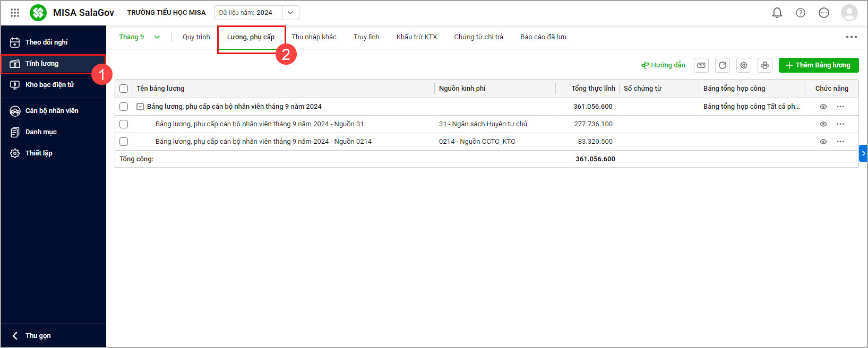View the Nguồn 31 salary table

pyautogui.click(x=823, y=124)
